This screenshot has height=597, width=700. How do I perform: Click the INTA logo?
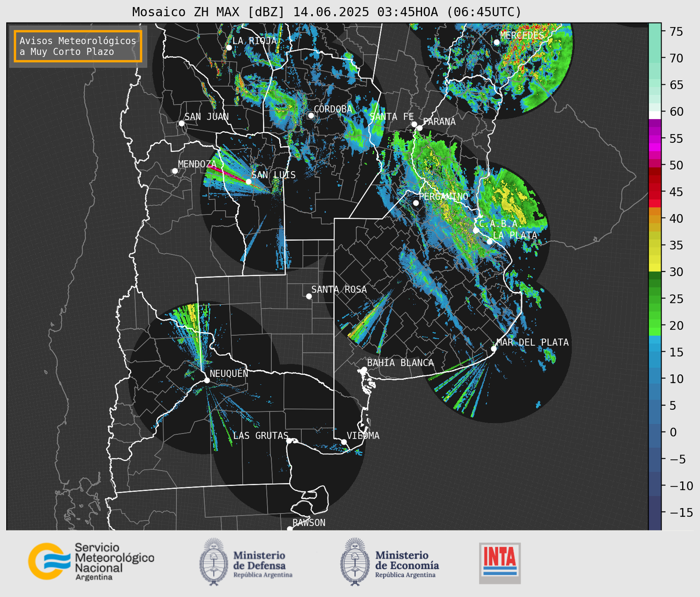click(x=500, y=563)
